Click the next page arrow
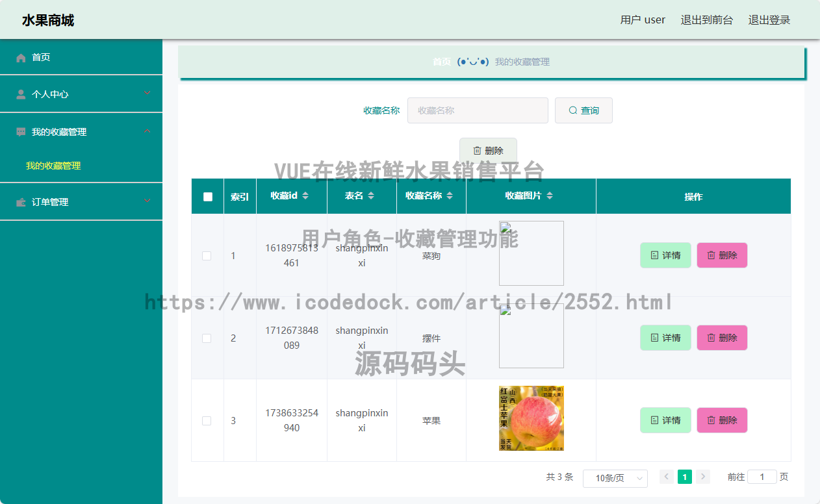820x504 pixels. (x=703, y=477)
